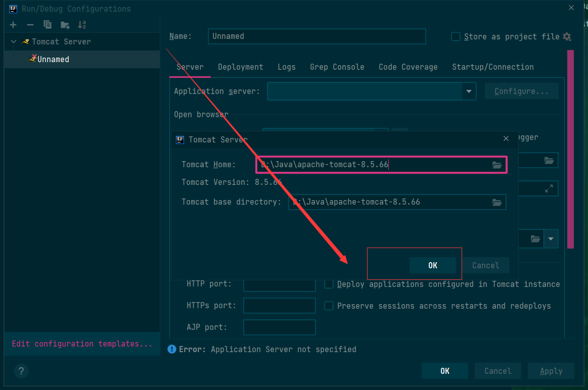The width and height of the screenshot is (588, 390).
Task: Confirm the Tomcat Server dialog with OK
Action: coord(433,265)
